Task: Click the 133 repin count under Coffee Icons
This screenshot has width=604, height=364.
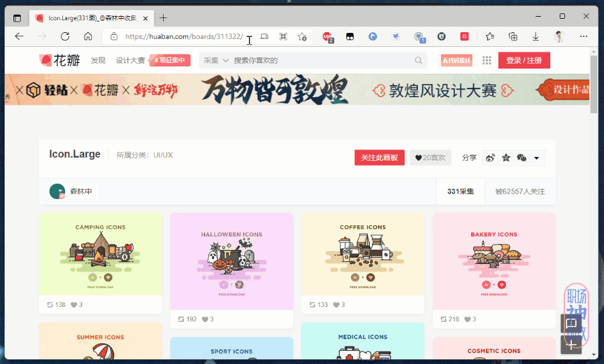Action: pos(319,305)
